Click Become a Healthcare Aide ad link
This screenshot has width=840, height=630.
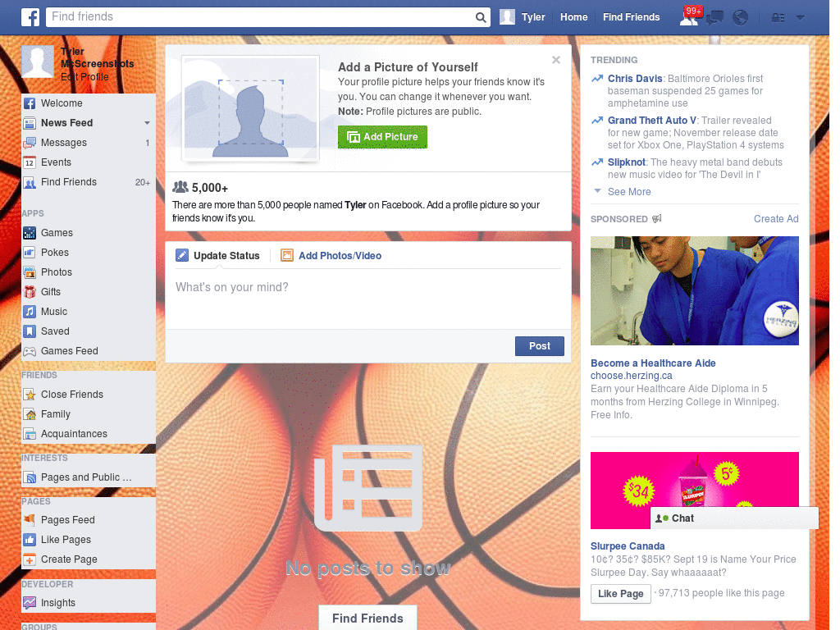pyautogui.click(x=653, y=363)
